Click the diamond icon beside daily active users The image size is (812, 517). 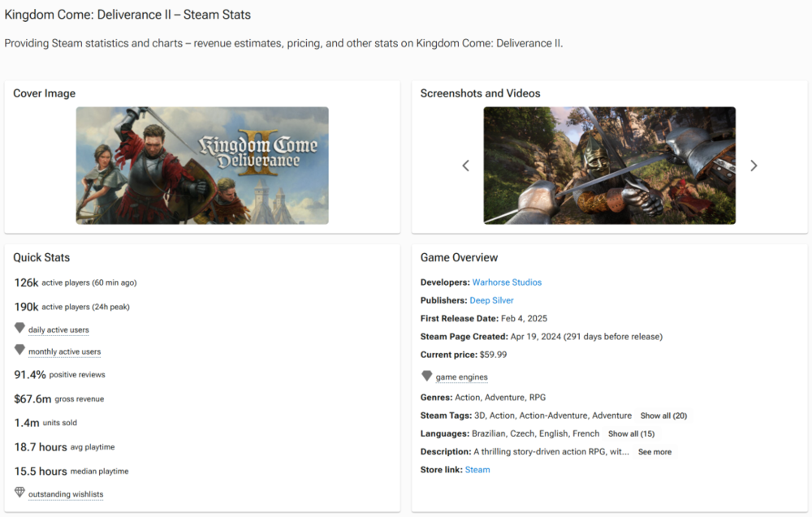[x=19, y=329]
